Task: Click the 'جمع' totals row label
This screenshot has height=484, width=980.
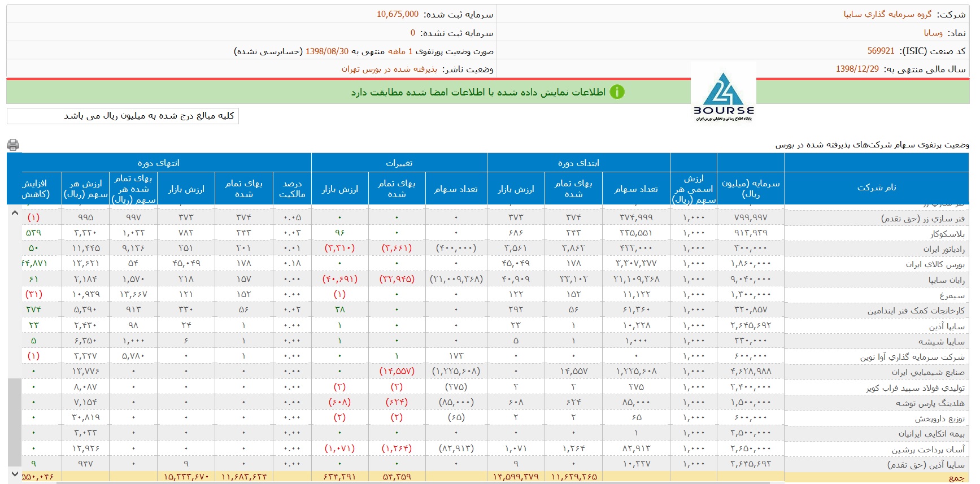Action: point(956,478)
